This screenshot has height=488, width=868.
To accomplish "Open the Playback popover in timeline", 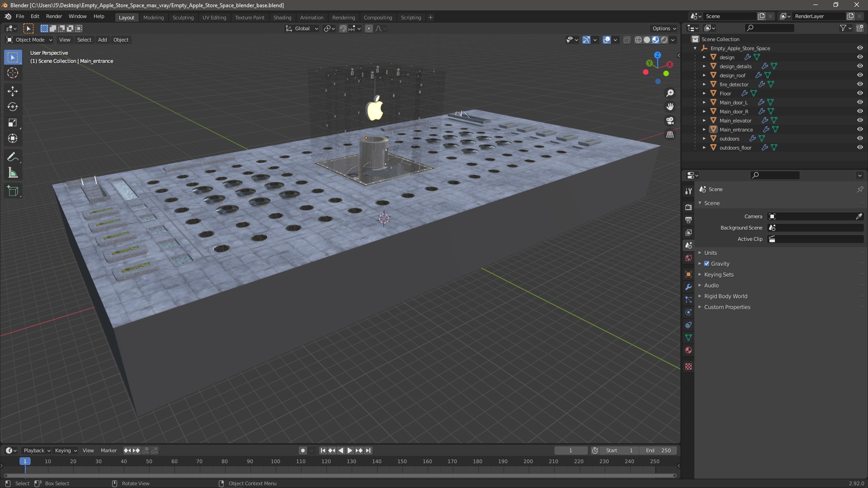I will pyautogui.click(x=37, y=450).
